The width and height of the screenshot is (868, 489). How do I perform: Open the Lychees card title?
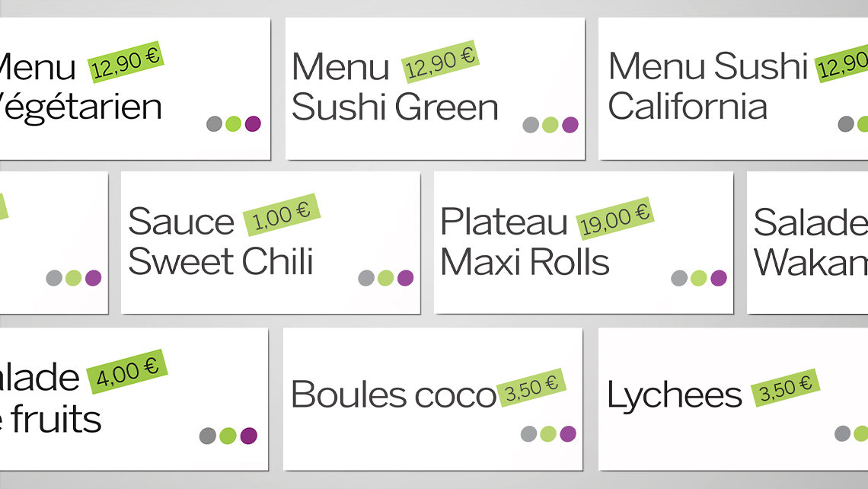(x=674, y=395)
